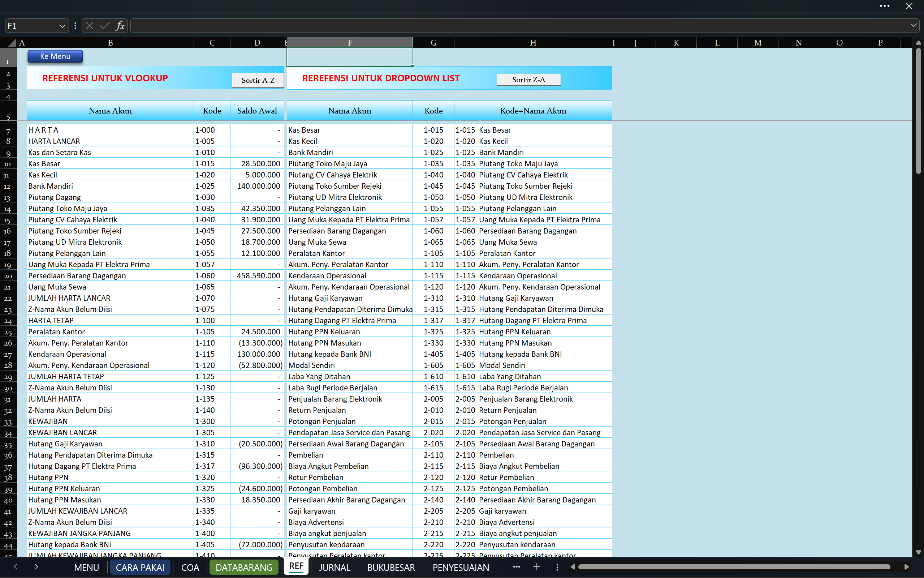Click the Name Box options vertical dots
Viewport: 924px width, 578px height.
tap(75, 26)
